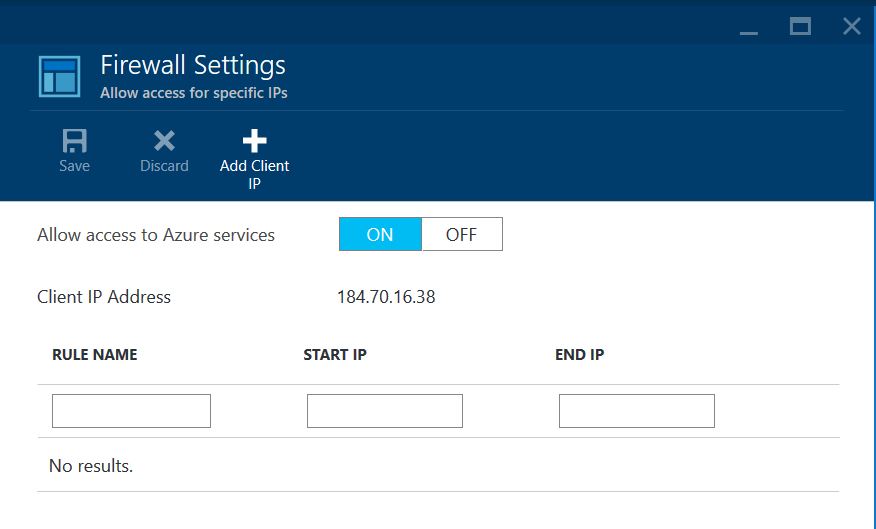876x529 pixels.
Task: Click the Firewall Settings title text
Action: point(193,65)
